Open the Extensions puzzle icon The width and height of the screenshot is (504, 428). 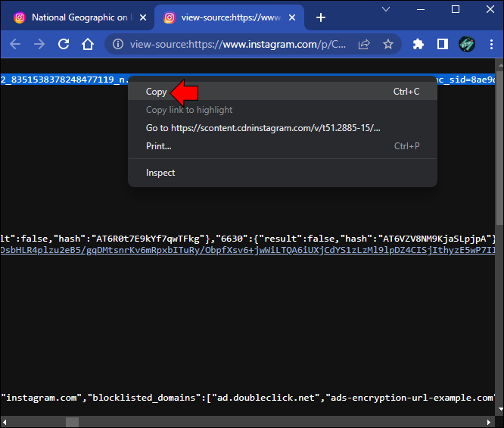pos(418,44)
